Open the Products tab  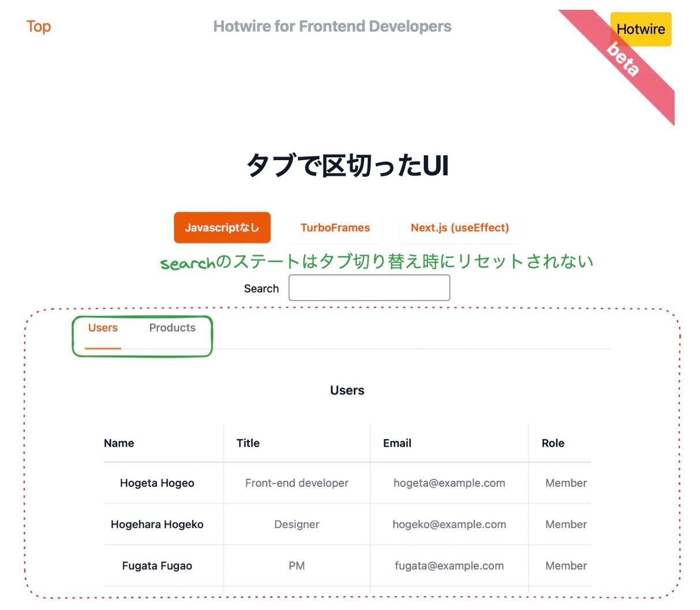[x=172, y=328]
